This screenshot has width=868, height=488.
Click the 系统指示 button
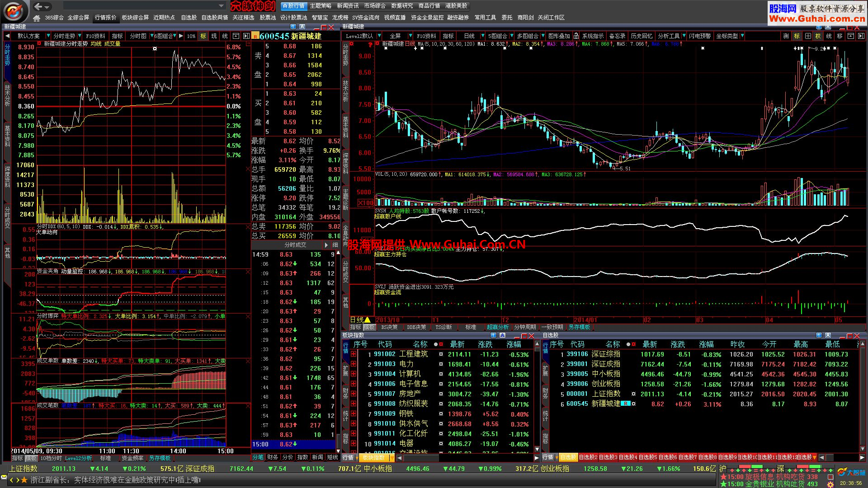593,36
